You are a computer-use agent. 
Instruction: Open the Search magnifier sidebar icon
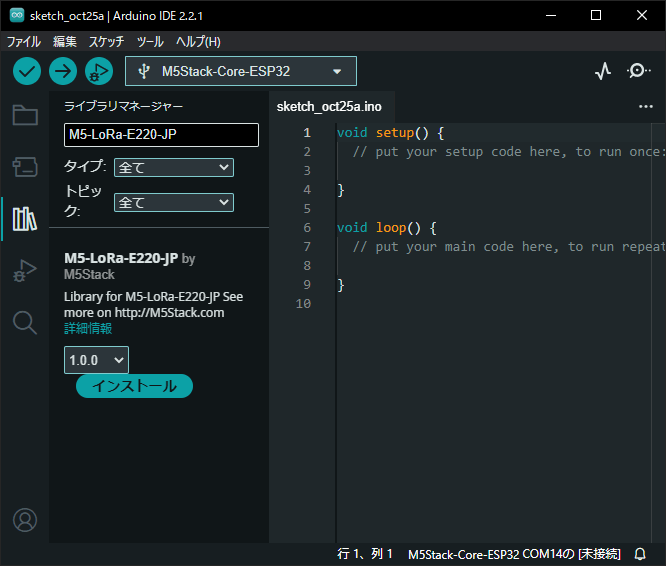point(25,323)
